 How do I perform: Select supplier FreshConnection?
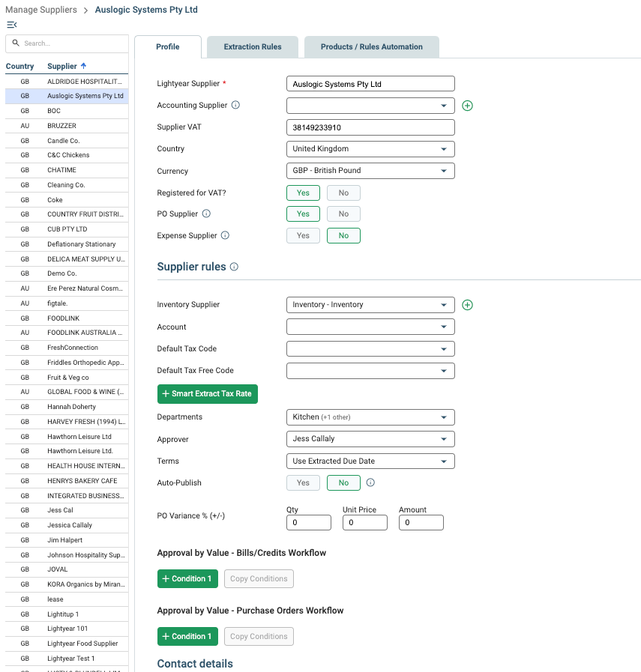pos(67,348)
